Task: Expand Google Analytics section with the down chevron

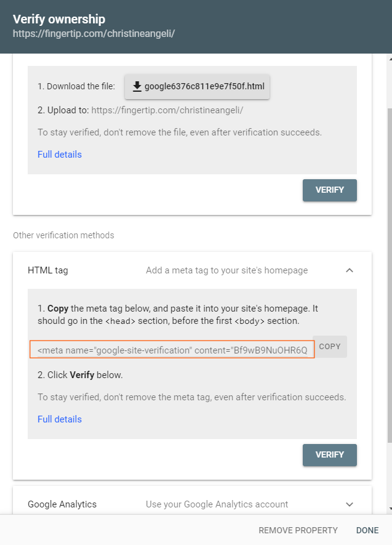Action: coord(350,504)
